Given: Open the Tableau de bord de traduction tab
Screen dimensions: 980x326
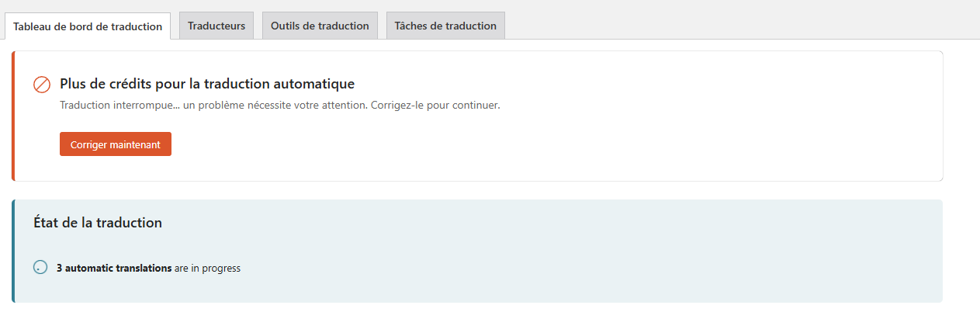Looking at the screenshot, I should tap(88, 26).
